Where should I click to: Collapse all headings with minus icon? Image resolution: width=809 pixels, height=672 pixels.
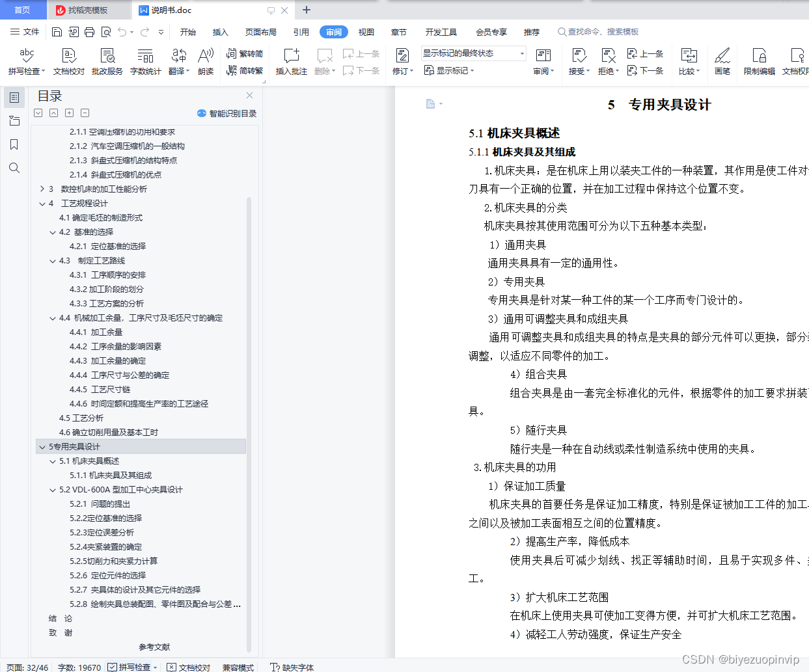point(85,113)
